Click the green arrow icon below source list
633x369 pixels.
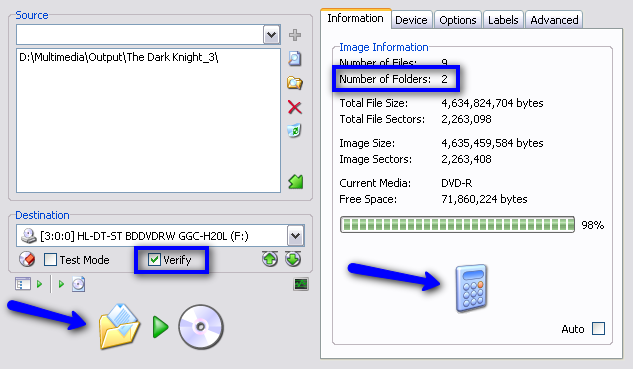point(296,182)
